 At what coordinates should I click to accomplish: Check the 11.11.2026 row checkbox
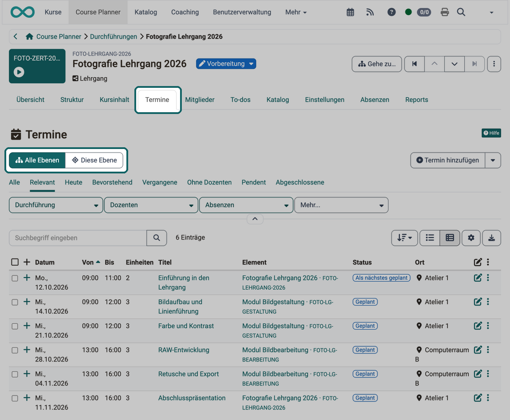click(15, 398)
